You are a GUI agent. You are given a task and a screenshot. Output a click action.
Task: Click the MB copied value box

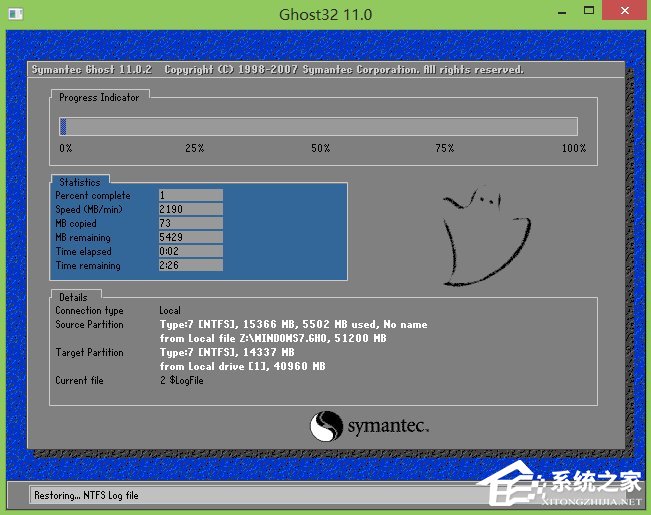pos(190,223)
